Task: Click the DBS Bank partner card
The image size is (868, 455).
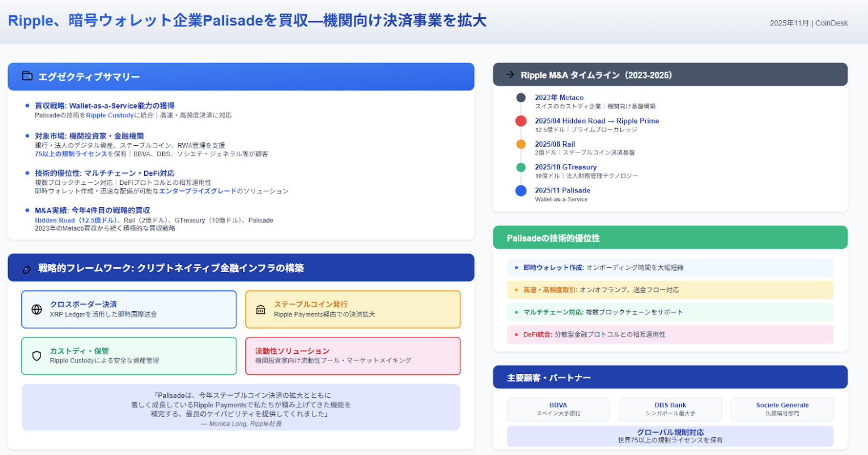Action: point(670,409)
